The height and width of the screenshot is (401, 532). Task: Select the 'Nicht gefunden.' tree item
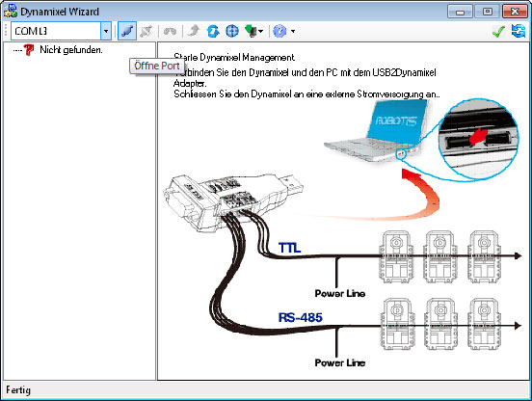[x=71, y=50]
